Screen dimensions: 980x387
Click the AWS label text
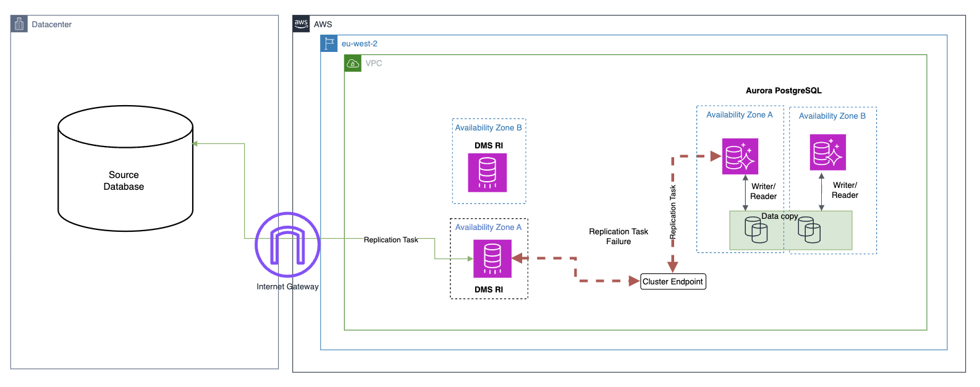[323, 25]
